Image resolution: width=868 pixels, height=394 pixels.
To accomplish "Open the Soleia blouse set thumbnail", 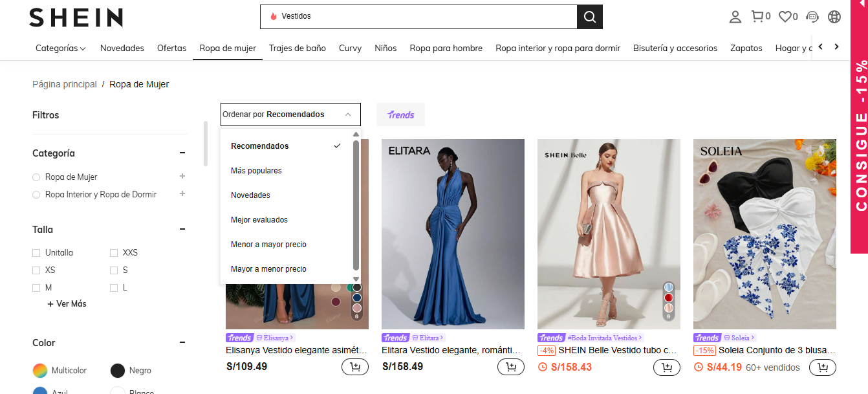I will coord(765,234).
